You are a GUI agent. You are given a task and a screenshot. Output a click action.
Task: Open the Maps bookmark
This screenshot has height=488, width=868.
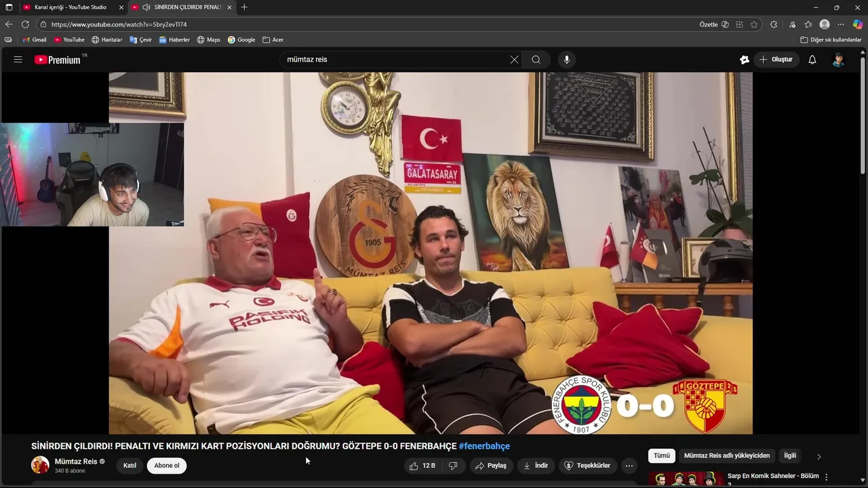208,39
